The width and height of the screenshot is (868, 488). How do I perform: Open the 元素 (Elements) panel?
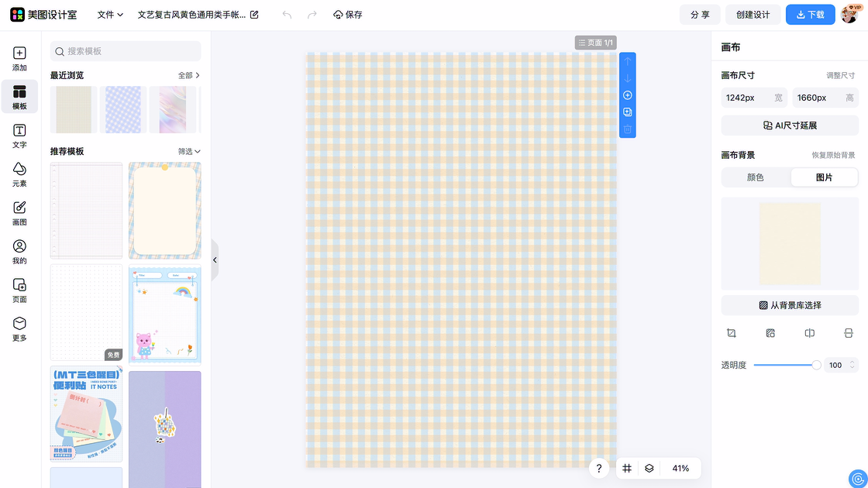tap(19, 174)
